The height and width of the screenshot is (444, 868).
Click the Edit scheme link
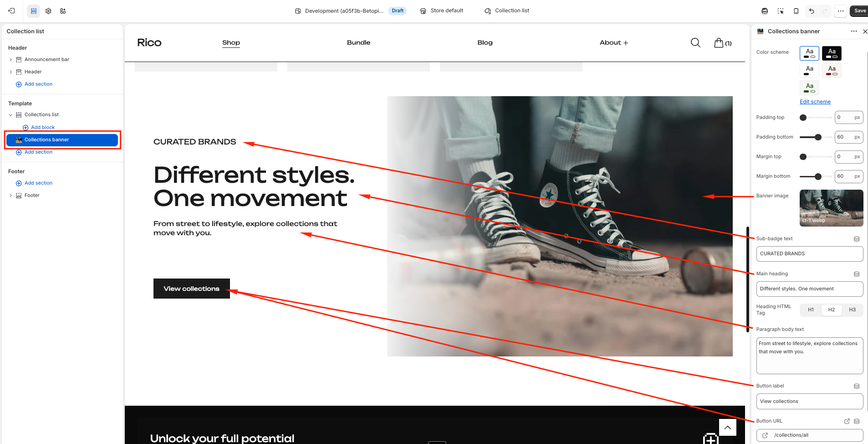pos(815,102)
